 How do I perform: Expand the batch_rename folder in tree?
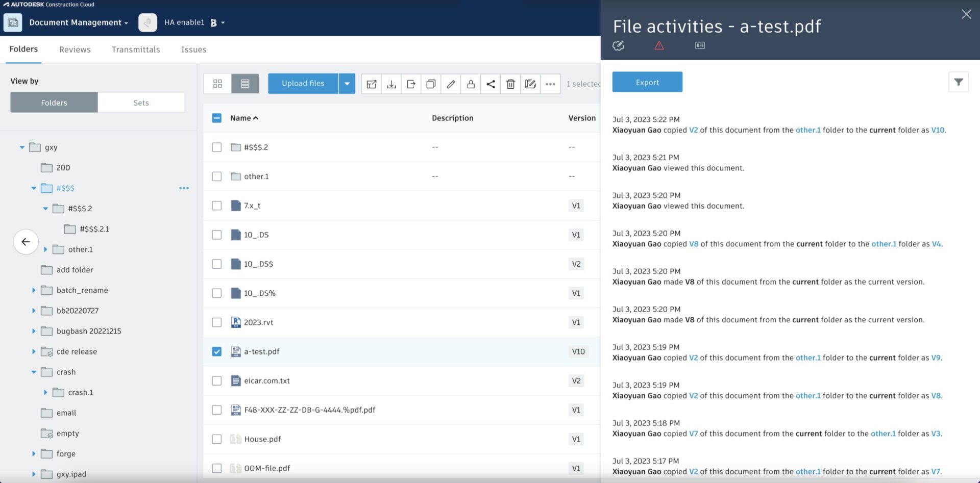tap(34, 290)
